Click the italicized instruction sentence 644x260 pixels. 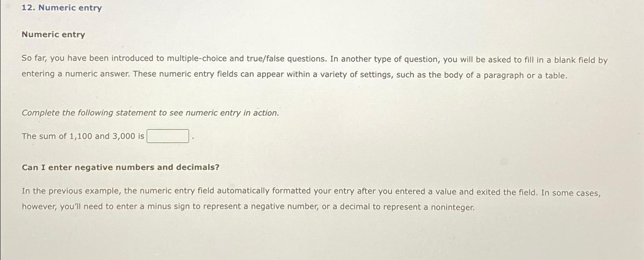pos(150,113)
